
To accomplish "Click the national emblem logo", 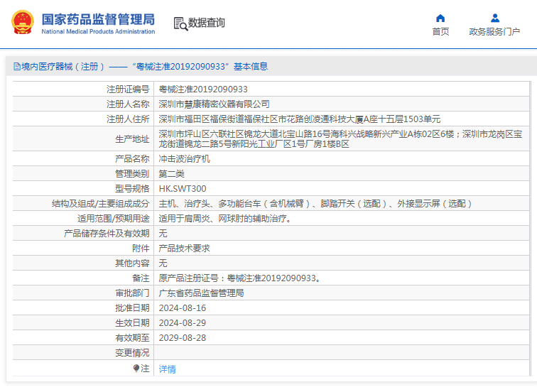I will (23, 22).
